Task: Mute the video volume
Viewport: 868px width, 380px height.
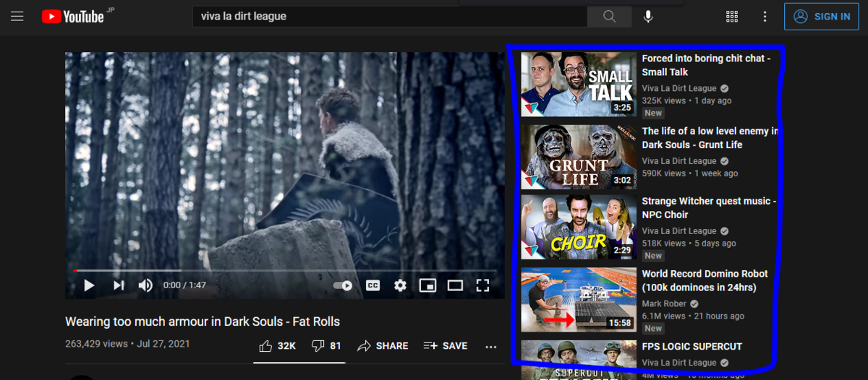Action: 145,285
